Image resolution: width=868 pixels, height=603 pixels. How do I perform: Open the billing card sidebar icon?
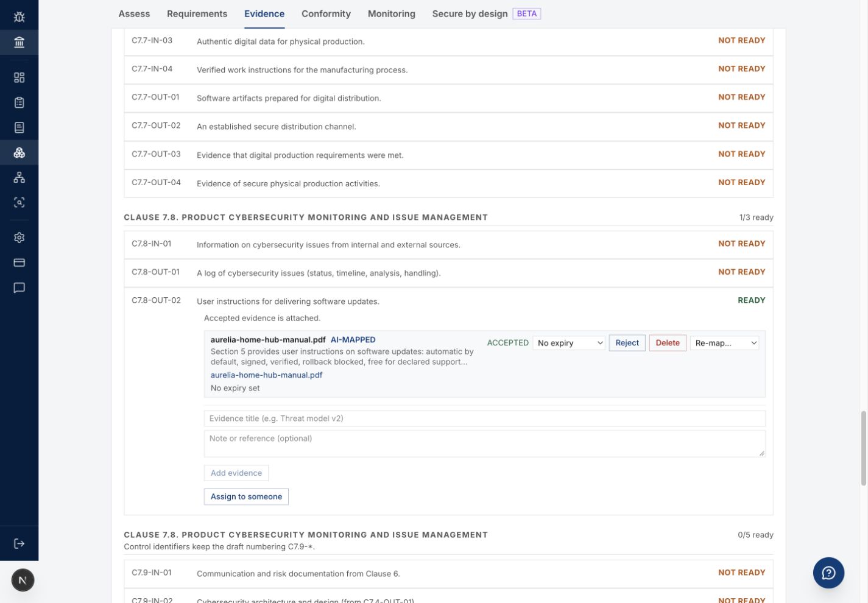(19, 263)
